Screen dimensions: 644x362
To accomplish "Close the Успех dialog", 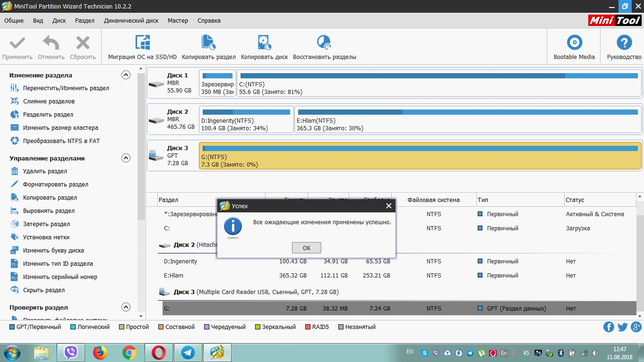I will click(388, 206).
